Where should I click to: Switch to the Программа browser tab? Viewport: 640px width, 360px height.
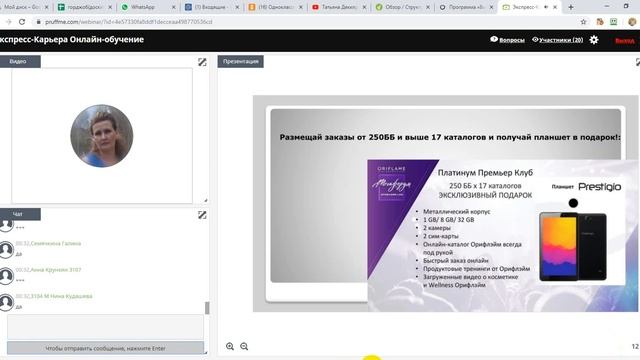467,7
